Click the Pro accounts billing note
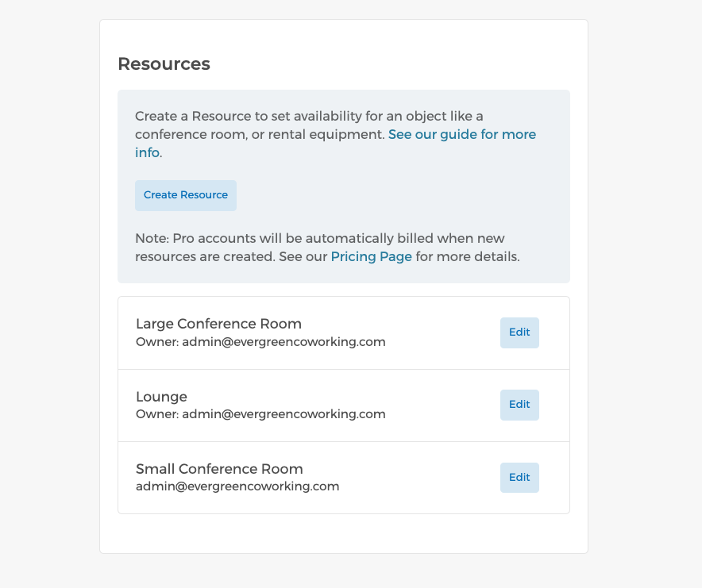702x588 pixels. click(x=326, y=247)
